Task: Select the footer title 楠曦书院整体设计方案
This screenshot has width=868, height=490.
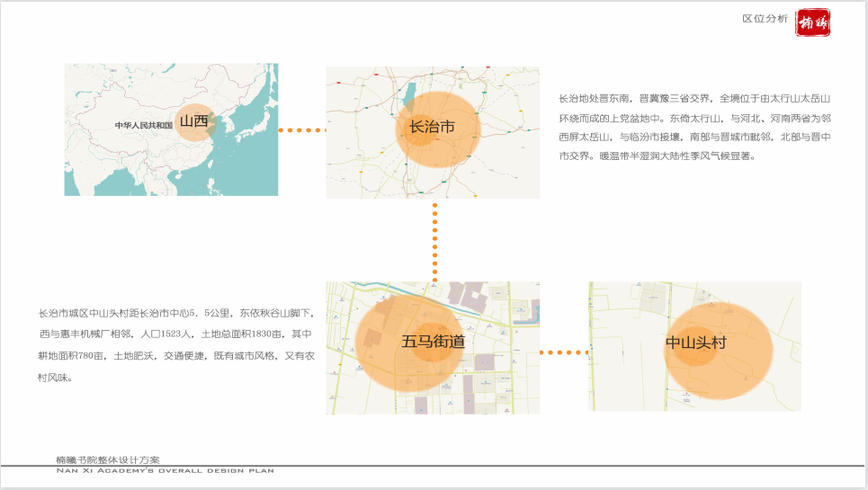Action: point(108,459)
